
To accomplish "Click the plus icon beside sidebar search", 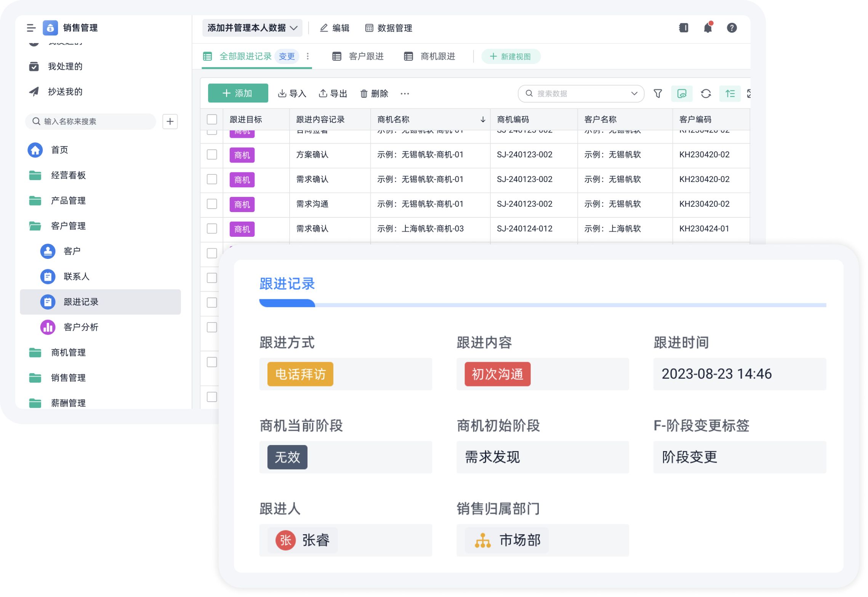I will 170,121.
